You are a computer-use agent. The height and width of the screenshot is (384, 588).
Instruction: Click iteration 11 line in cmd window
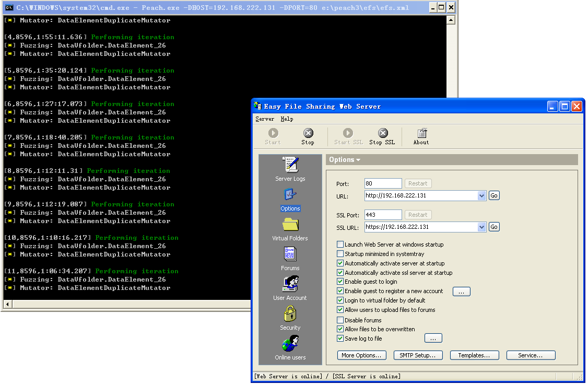point(91,271)
